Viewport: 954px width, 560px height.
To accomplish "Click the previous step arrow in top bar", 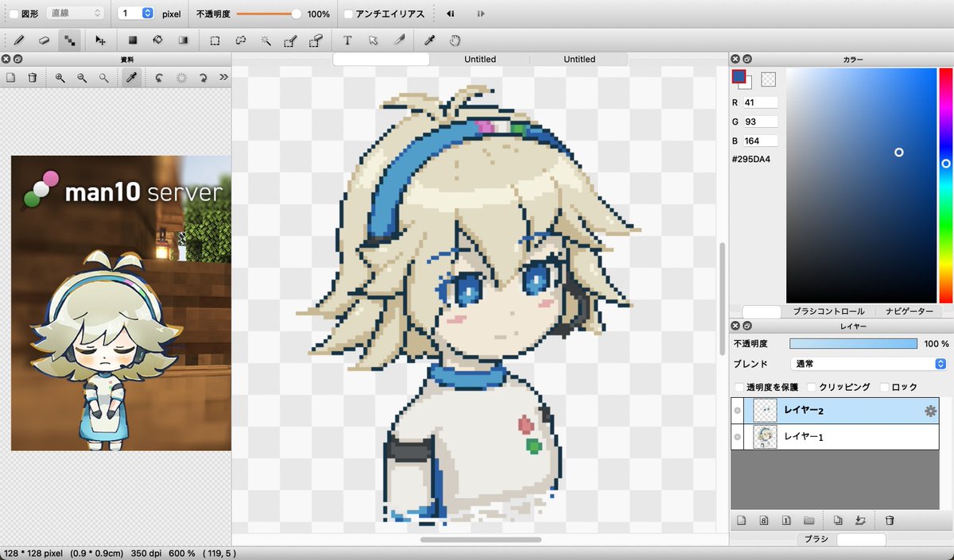I will (x=450, y=14).
